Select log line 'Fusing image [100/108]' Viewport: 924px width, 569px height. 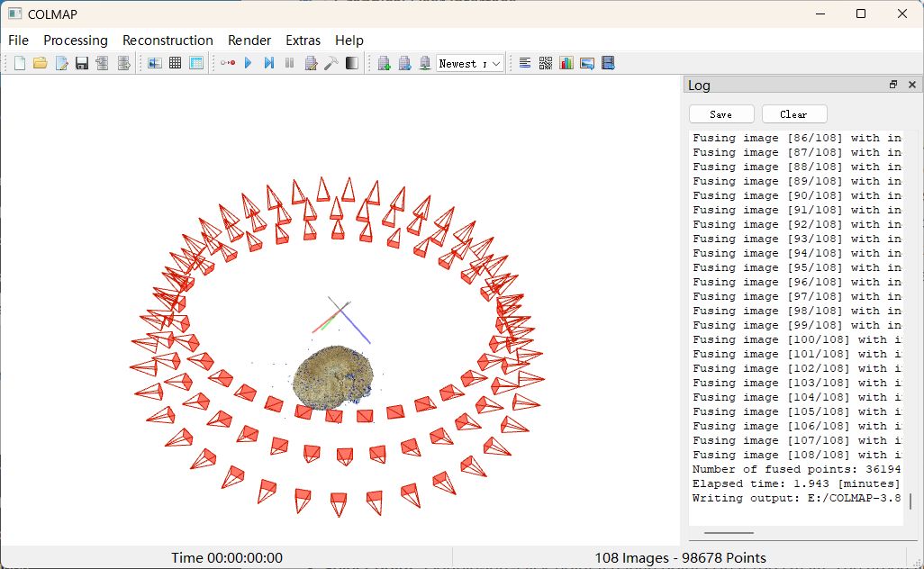click(x=796, y=339)
